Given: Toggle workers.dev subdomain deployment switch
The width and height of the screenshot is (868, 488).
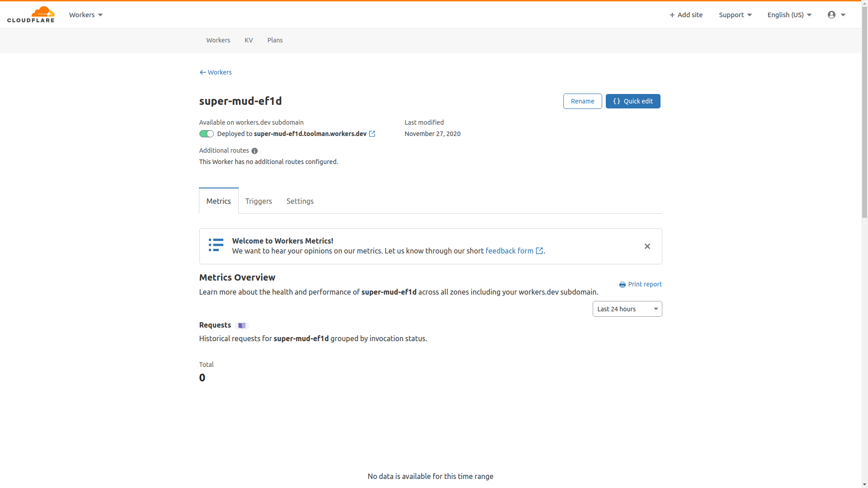Looking at the screenshot, I should tap(206, 134).
